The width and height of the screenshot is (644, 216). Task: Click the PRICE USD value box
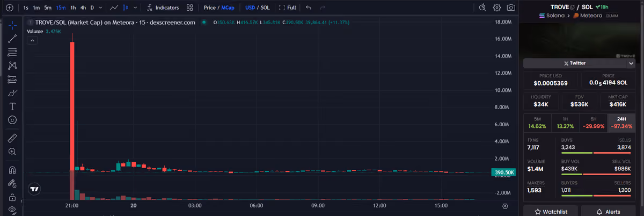(551, 80)
